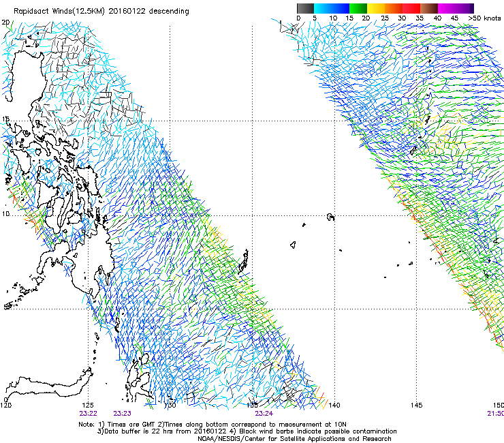Click the "15" label under the color legend

[x=349, y=18]
